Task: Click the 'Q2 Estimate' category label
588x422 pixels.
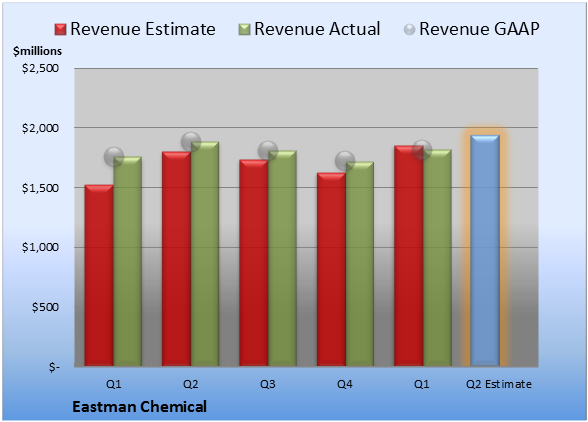Action: [x=499, y=384]
